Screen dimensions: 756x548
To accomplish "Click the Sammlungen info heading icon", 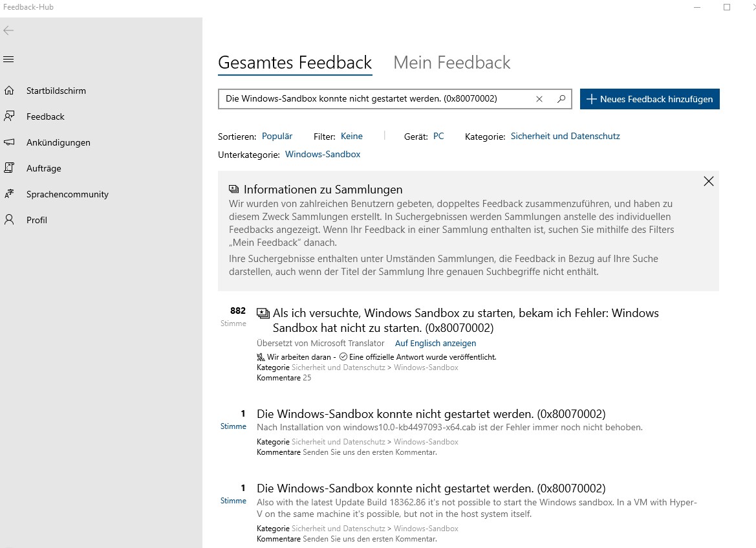I will pos(234,189).
